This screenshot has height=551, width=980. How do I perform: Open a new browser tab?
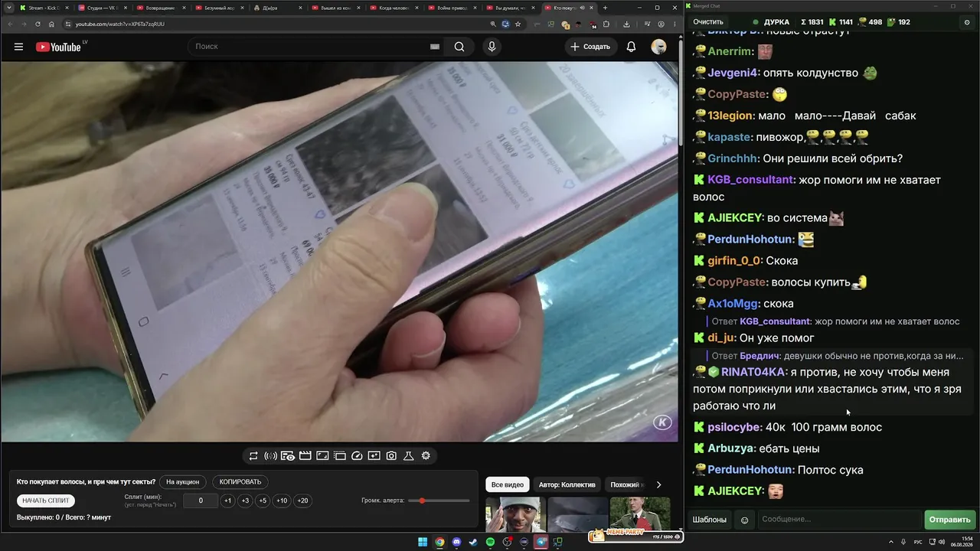click(605, 8)
